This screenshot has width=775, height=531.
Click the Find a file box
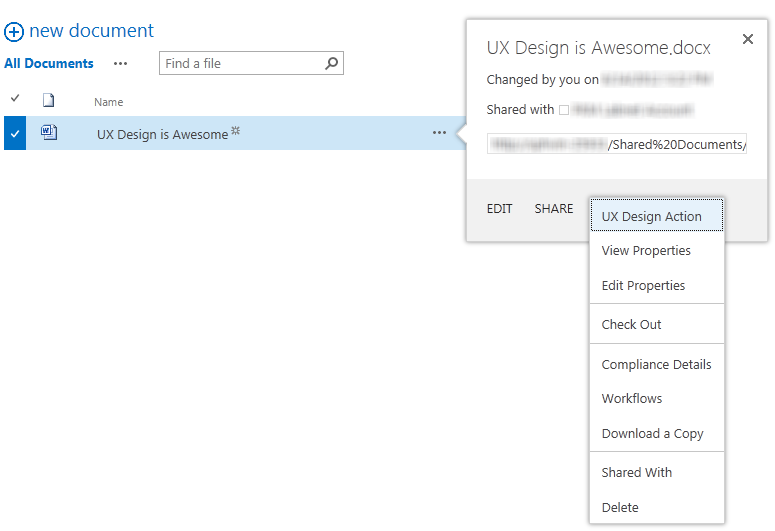pyautogui.click(x=251, y=63)
